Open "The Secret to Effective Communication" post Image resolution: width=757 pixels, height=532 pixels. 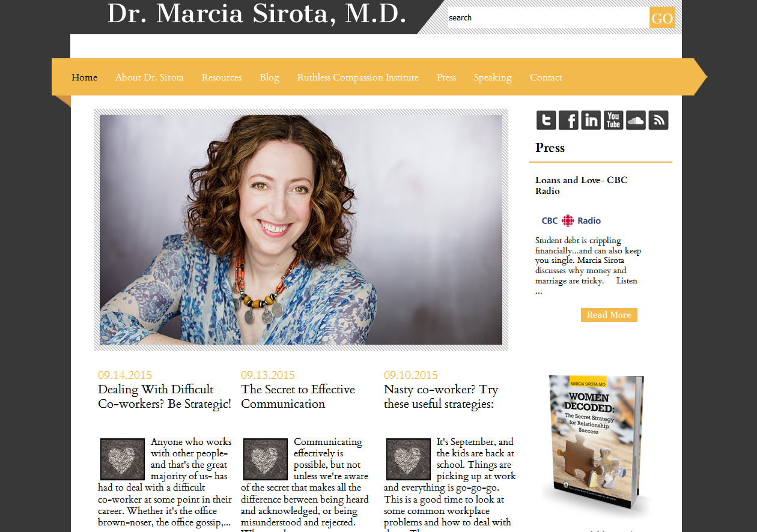tap(298, 396)
